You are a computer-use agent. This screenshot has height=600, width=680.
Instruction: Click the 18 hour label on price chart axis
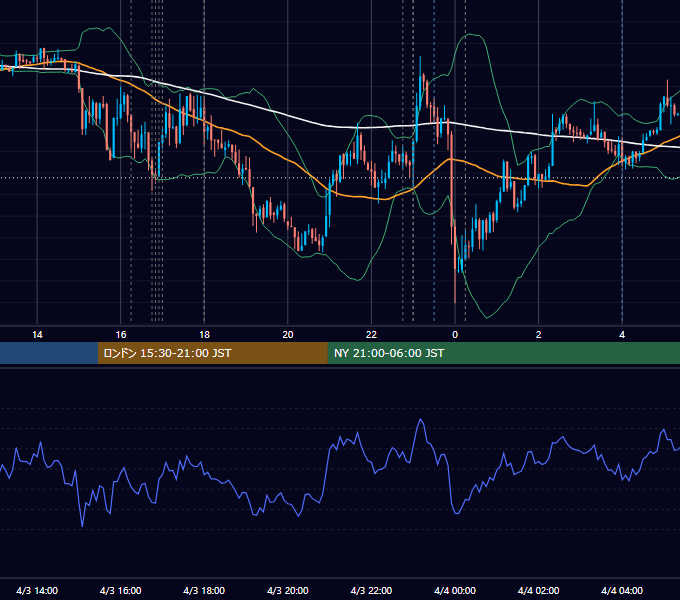click(x=204, y=335)
